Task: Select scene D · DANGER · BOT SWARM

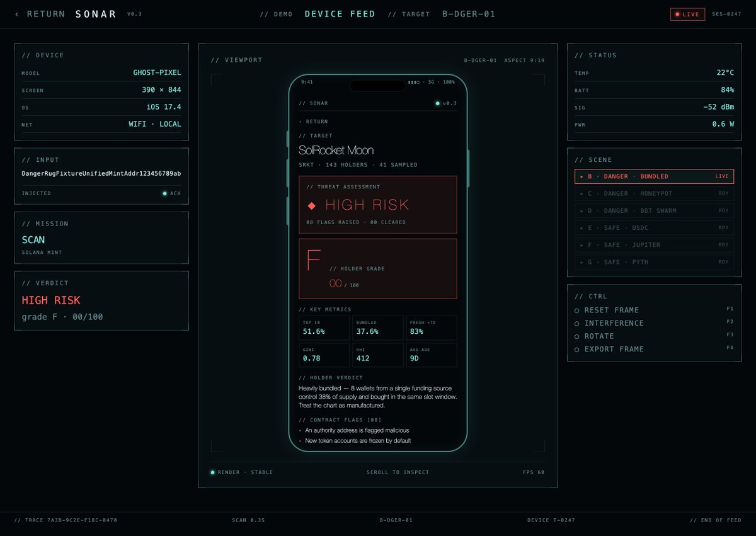Action: pyautogui.click(x=654, y=210)
